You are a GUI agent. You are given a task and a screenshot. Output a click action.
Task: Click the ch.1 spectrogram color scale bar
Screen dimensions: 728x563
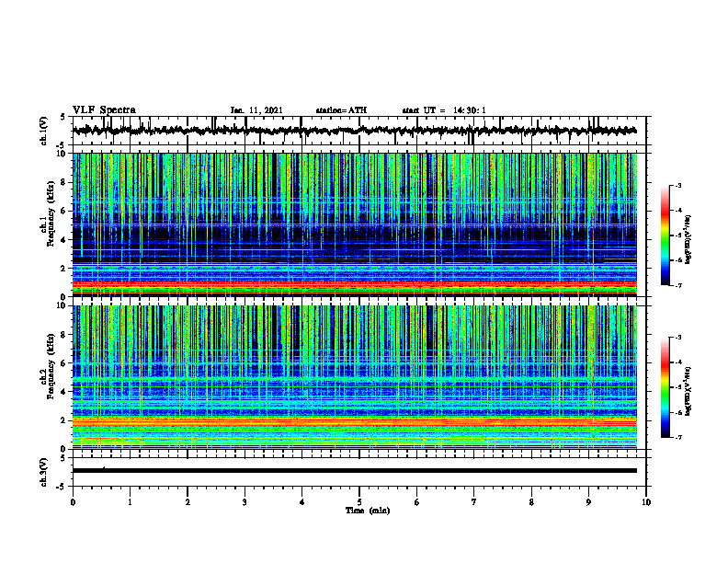[665, 236]
